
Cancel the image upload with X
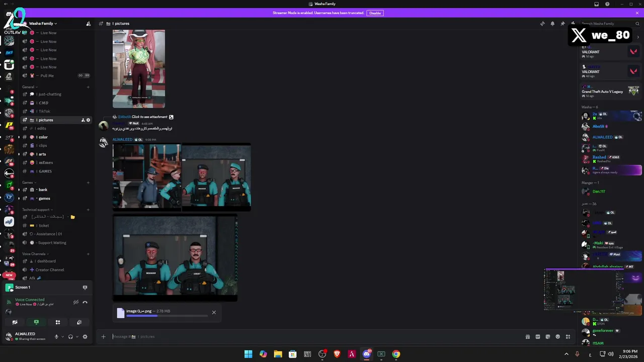point(214,312)
